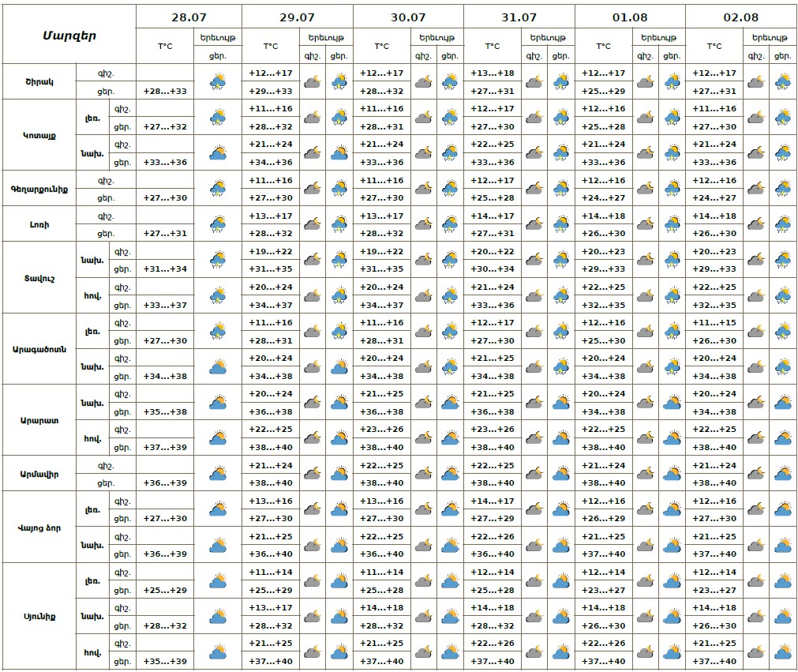Image resolution: width=798 pixels, height=672 pixels.
Task: Select the 31.07 date column header
Action: (519, 17)
